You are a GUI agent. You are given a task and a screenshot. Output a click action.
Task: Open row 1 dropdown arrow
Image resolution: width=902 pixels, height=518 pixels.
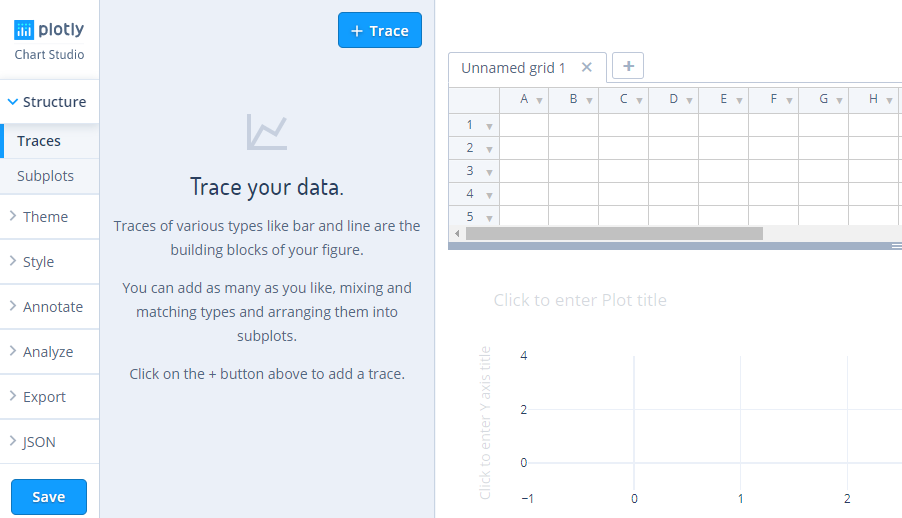[490, 126]
